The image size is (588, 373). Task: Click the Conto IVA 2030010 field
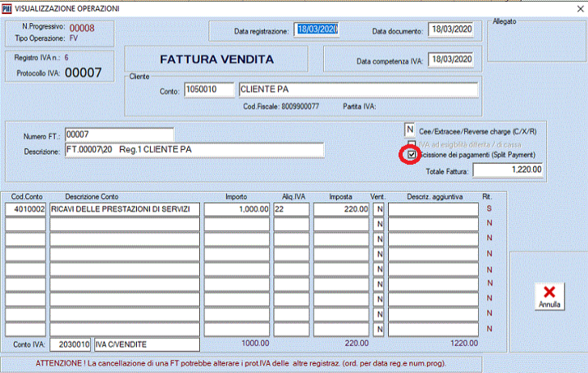pos(71,343)
